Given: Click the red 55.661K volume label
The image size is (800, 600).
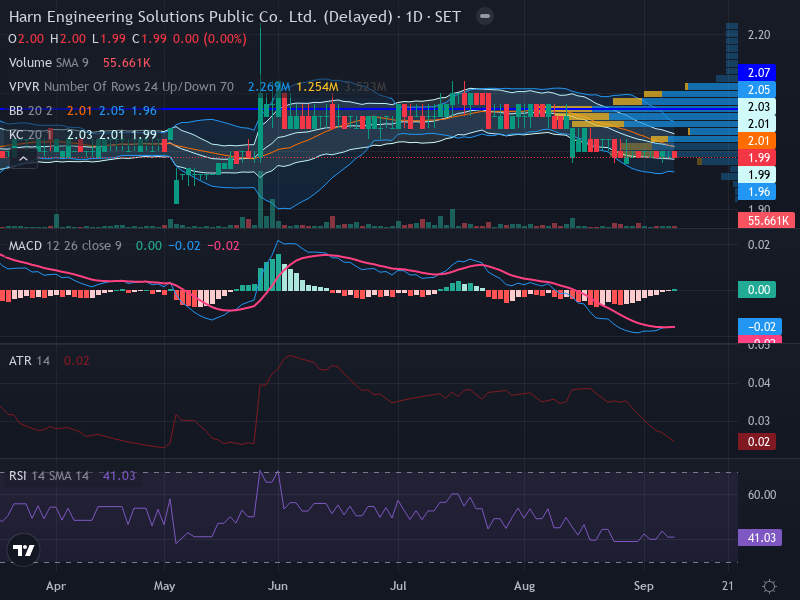Looking at the screenshot, I should [x=766, y=220].
